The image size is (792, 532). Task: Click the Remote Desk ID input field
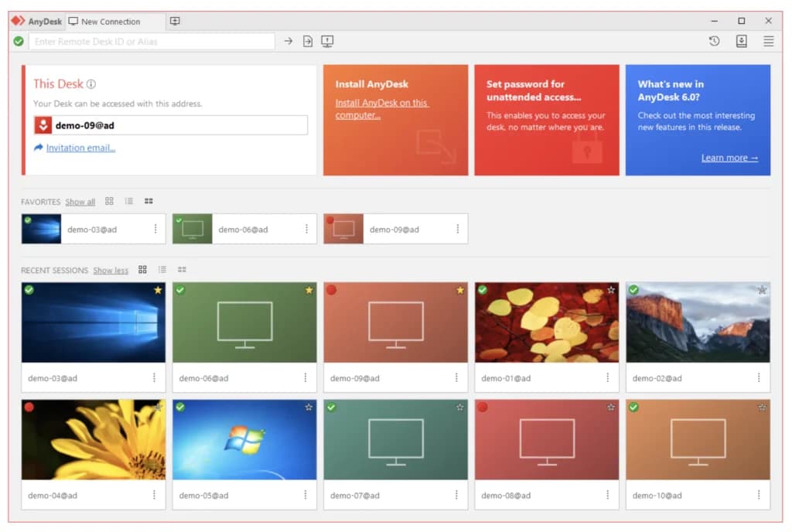click(152, 42)
